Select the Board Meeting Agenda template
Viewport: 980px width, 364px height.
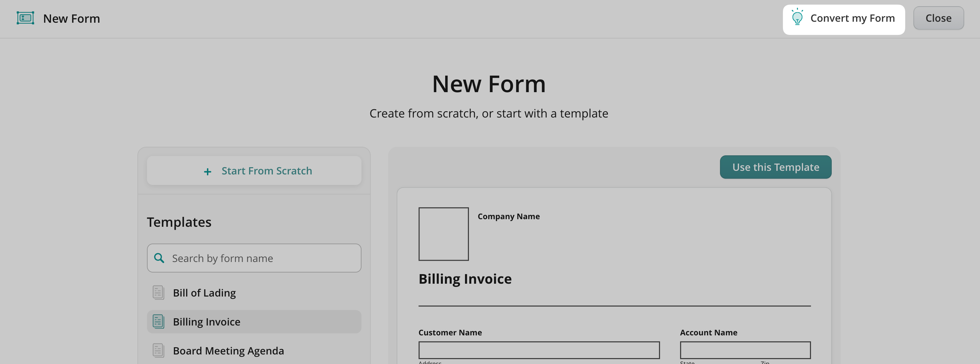[x=228, y=350]
